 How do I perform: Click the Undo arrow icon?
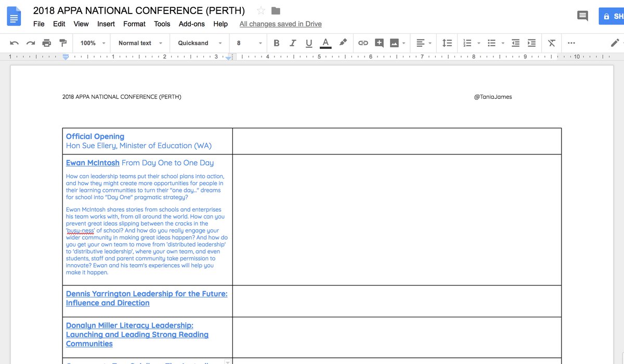15,43
